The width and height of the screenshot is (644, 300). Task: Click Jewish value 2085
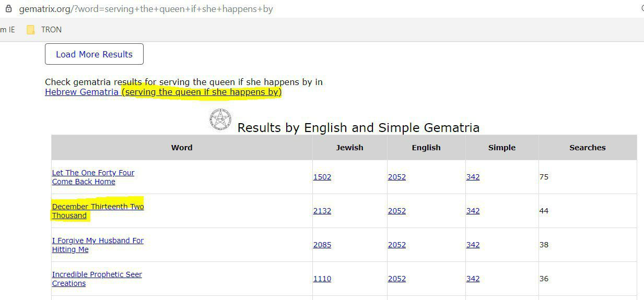(322, 245)
